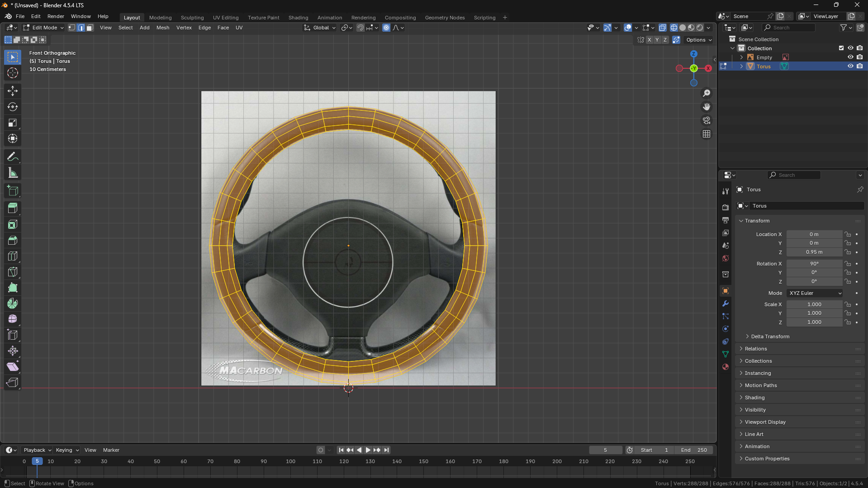Choose the Extrude Region tool
This screenshot has width=868, height=488.
pos(13,208)
